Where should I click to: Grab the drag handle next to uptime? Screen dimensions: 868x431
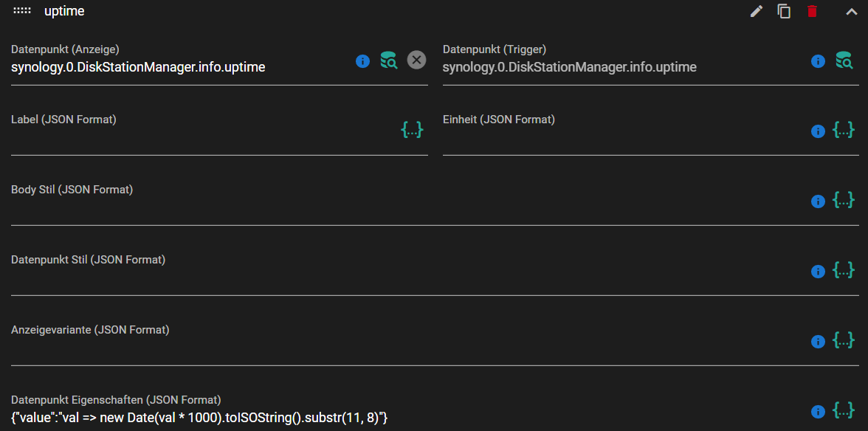coord(22,11)
